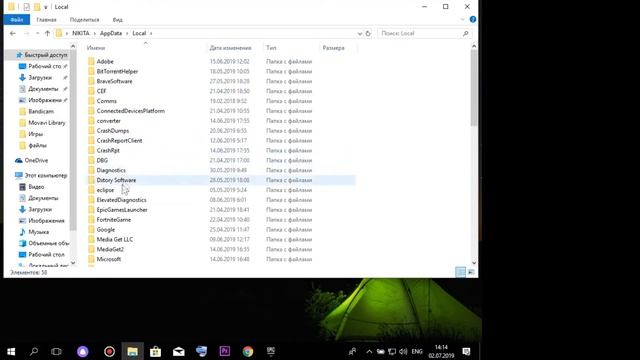This screenshot has width=640, height=360.
Task: Expand the NIKITA breadcrumb arrow
Action: click(94, 33)
